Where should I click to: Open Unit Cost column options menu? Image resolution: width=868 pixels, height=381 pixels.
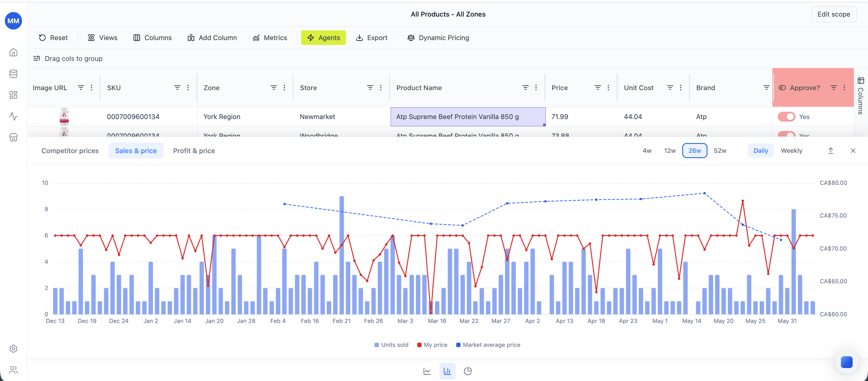coord(681,88)
